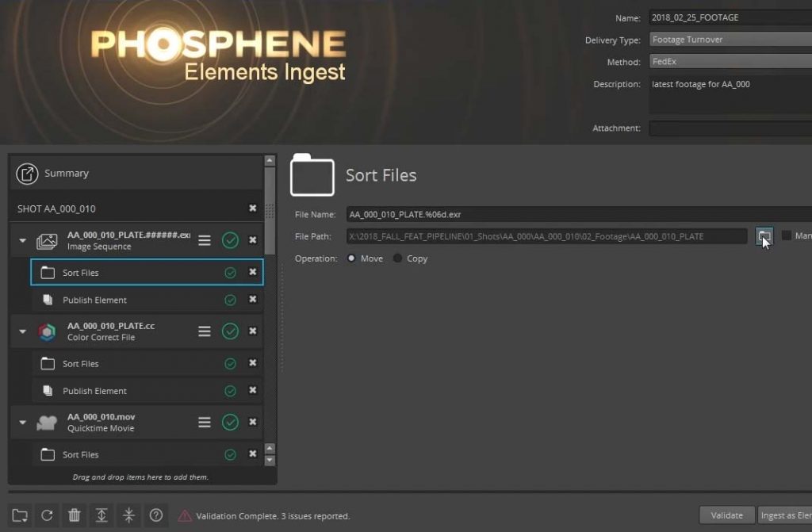This screenshot has height=532, width=812.
Task: Click the Sort Files panel folder icon
Action: (x=312, y=175)
